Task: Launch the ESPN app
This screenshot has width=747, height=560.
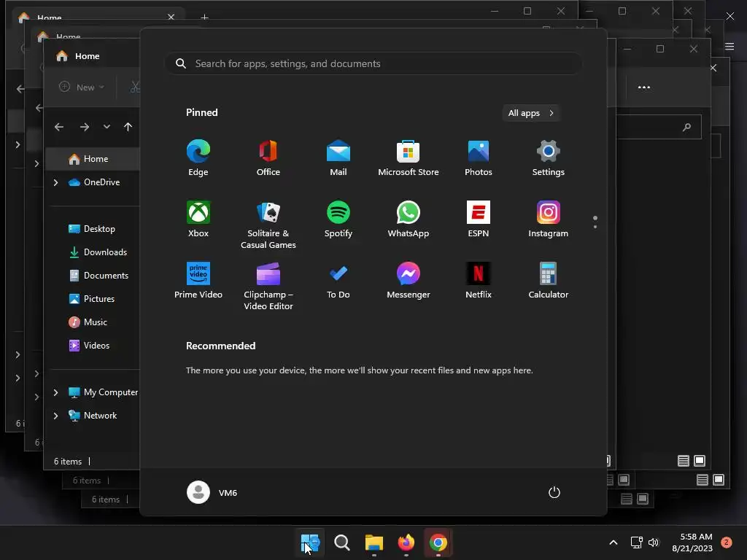Action: click(x=479, y=219)
